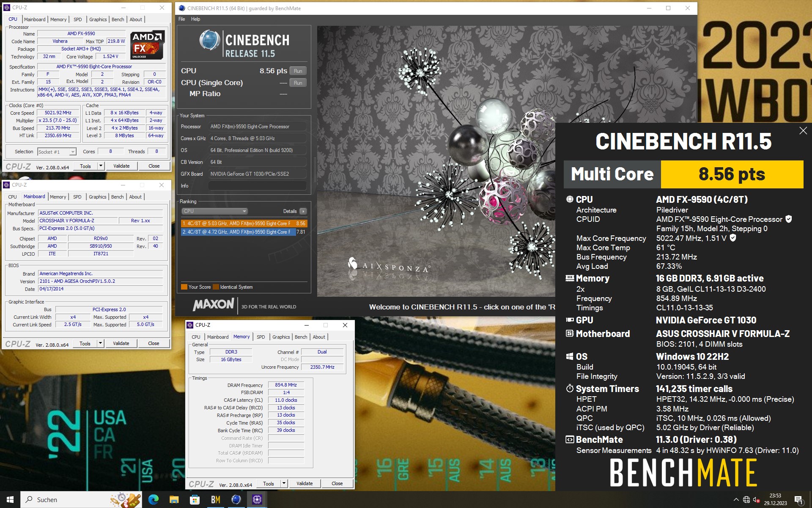Click the Max Core Frequency verified shield

(733, 238)
